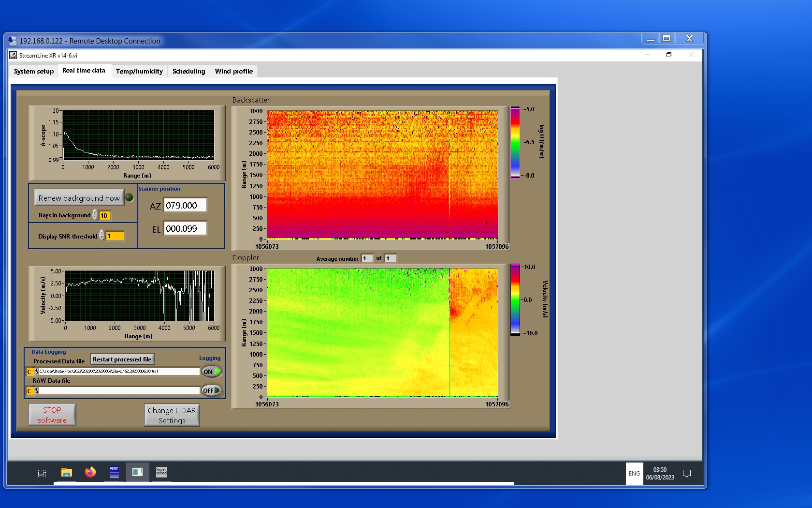Toggle the RAW Data logging OFF switch
Screen dimensions: 812x508
click(x=212, y=390)
